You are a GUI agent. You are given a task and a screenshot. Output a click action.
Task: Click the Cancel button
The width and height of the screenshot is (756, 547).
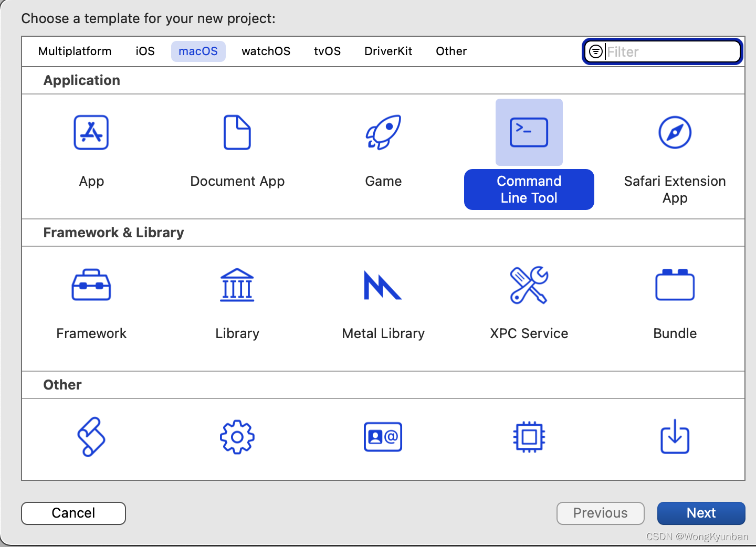(73, 513)
